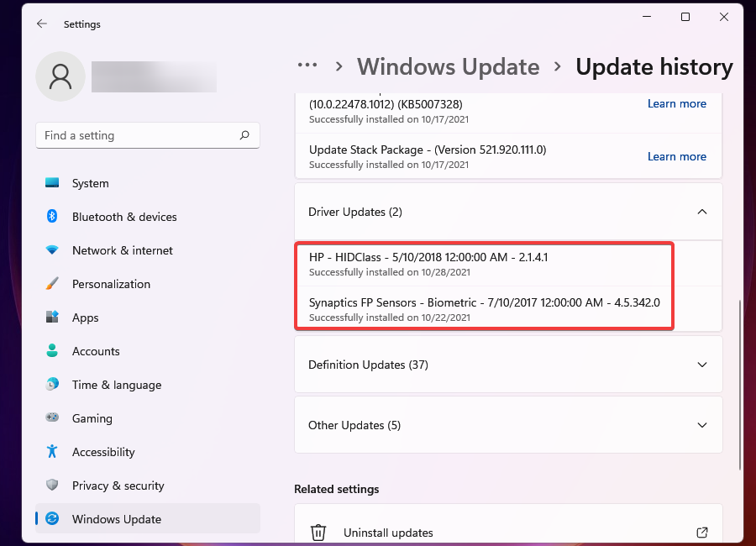This screenshot has height=546, width=756.
Task: Click the Windows Update sync icon
Action: click(52, 518)
